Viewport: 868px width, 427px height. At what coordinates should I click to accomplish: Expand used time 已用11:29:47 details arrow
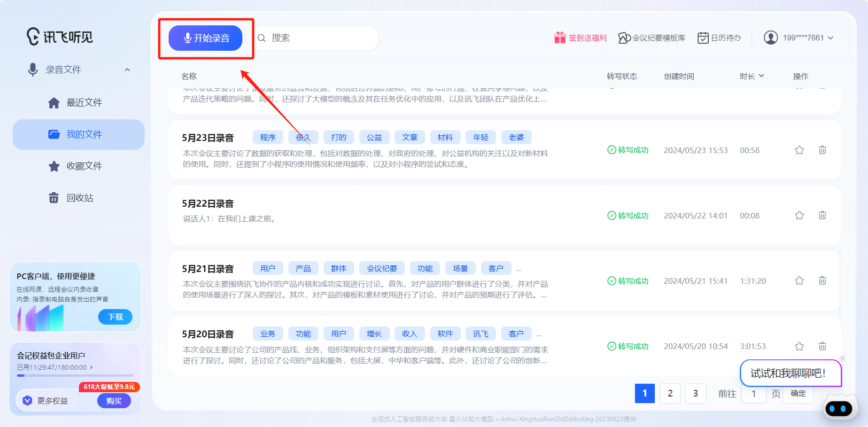[91, 367]
